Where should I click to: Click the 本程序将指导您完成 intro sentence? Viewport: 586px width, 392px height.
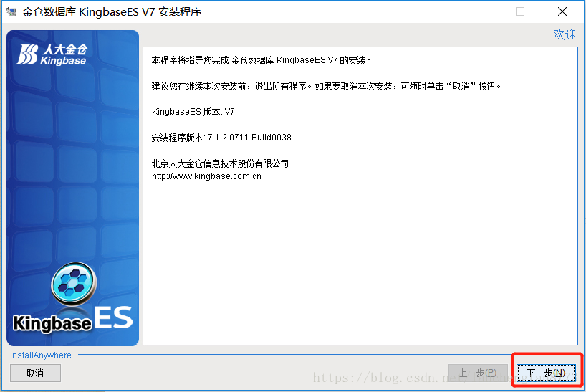coord(261,60)
